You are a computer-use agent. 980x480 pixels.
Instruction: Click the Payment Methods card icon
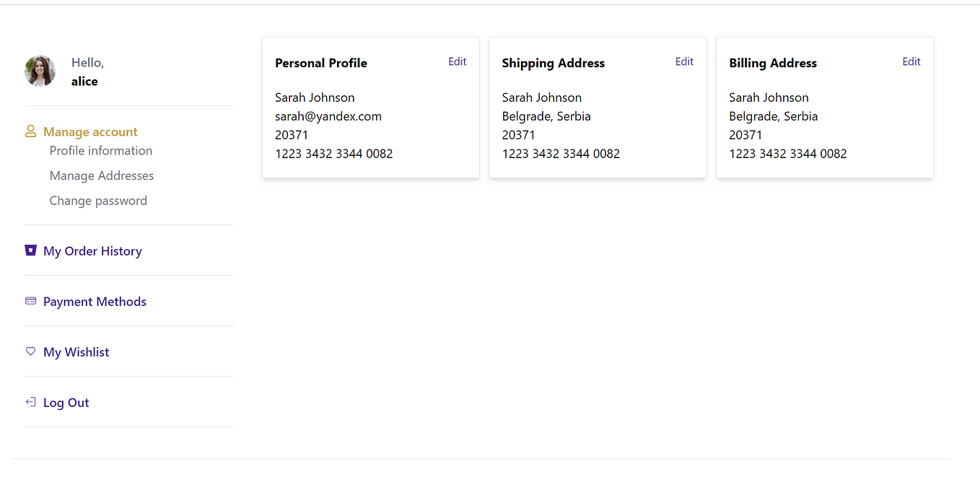(x=30, y=301)
